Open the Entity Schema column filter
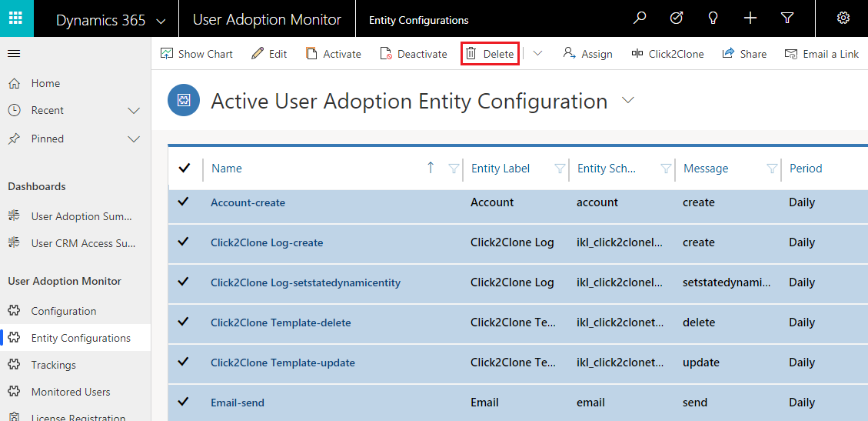Viewport: 868px width, 421px height. [666, 169]
